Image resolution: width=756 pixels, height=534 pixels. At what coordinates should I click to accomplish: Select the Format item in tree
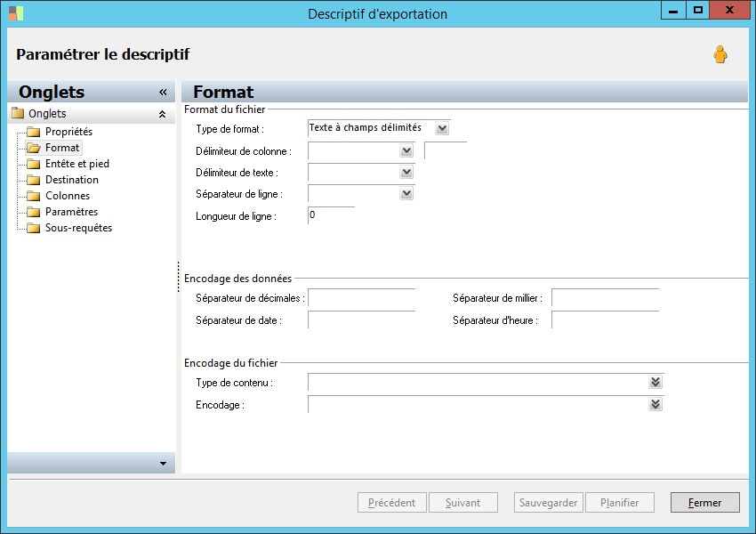click(62, 148)
